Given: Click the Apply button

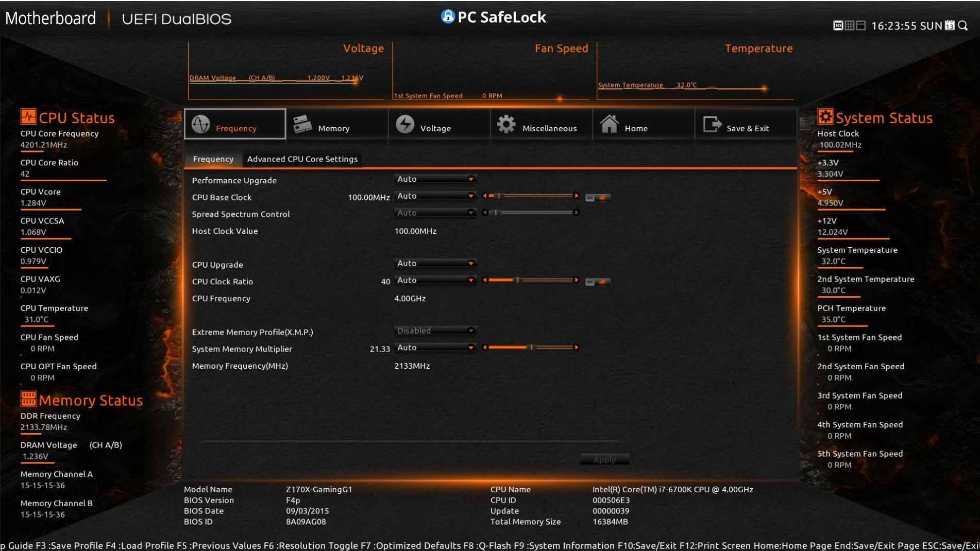Looking at the screenshot, I should pos(604,460).
